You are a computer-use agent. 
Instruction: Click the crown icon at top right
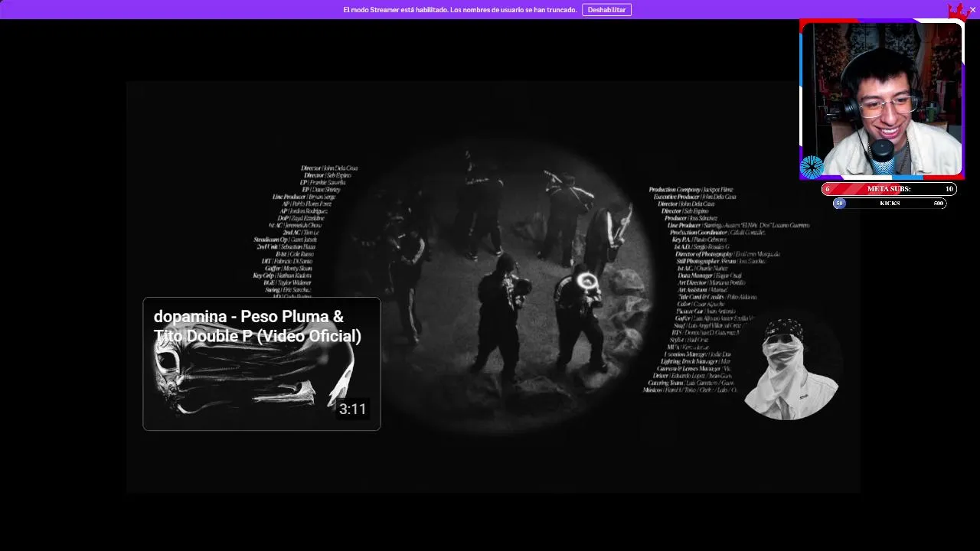pos(958,12)
